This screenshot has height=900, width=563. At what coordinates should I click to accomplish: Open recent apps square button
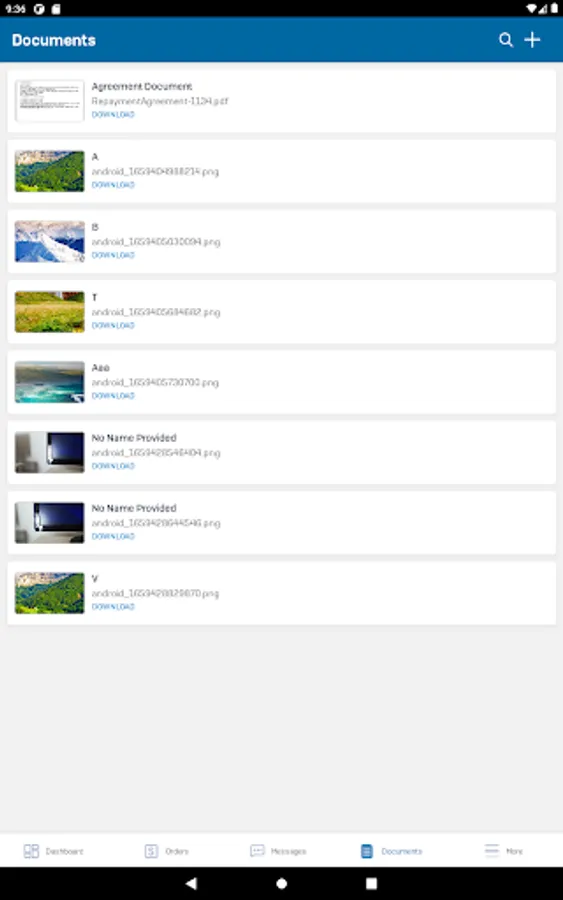point(371,883)
